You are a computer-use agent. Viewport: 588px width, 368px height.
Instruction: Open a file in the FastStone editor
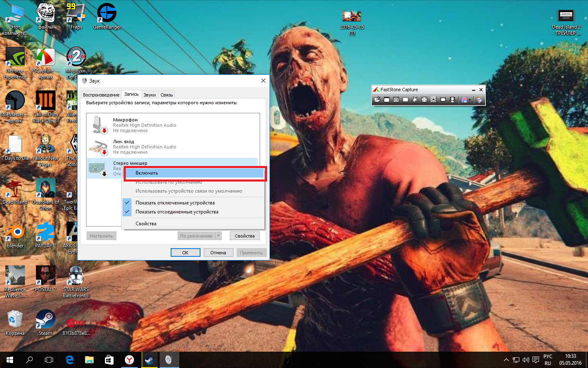[x=377, y=100]
